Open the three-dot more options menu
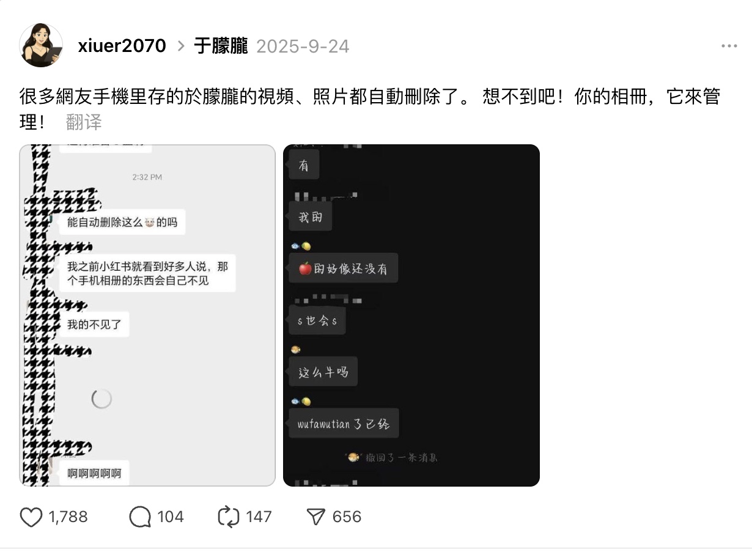The width and height of the screenshot is (752, 560). [x=729, y=46]
